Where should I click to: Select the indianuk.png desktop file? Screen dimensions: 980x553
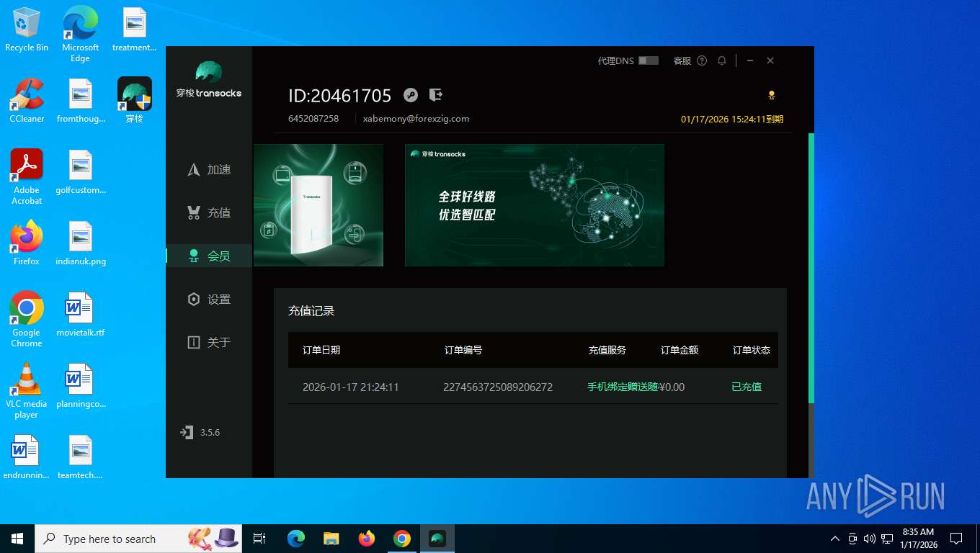pos(81,243)
